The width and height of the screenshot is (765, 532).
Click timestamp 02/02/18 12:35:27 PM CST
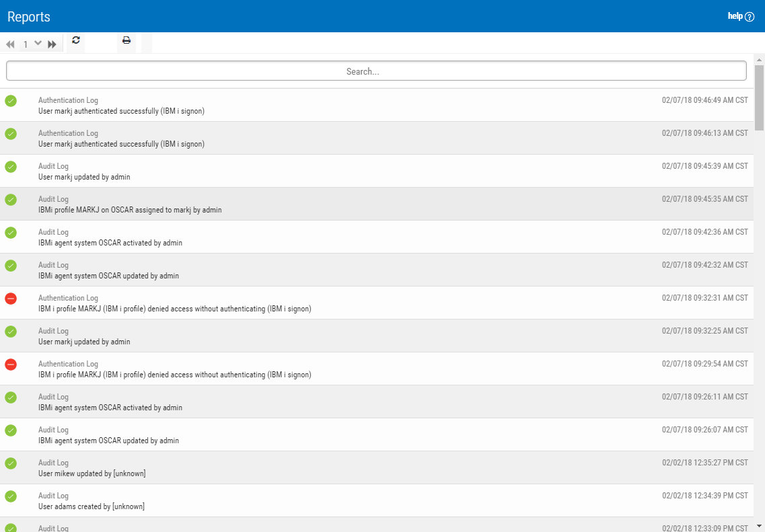tap(705, 463)
